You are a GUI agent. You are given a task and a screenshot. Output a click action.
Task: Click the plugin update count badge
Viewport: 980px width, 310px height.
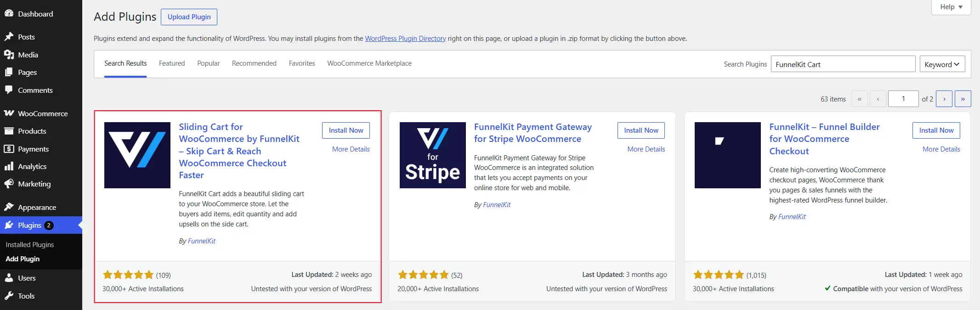(49, 225)
